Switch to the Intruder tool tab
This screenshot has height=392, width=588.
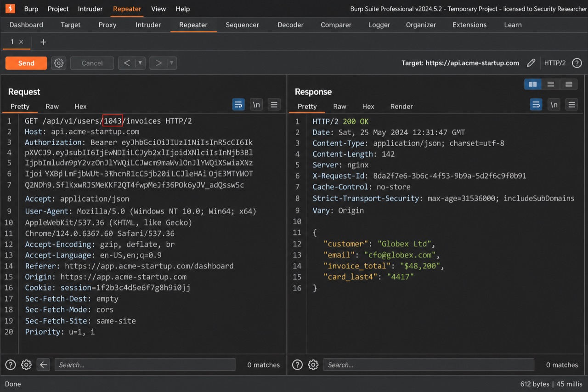coord(148,25)
